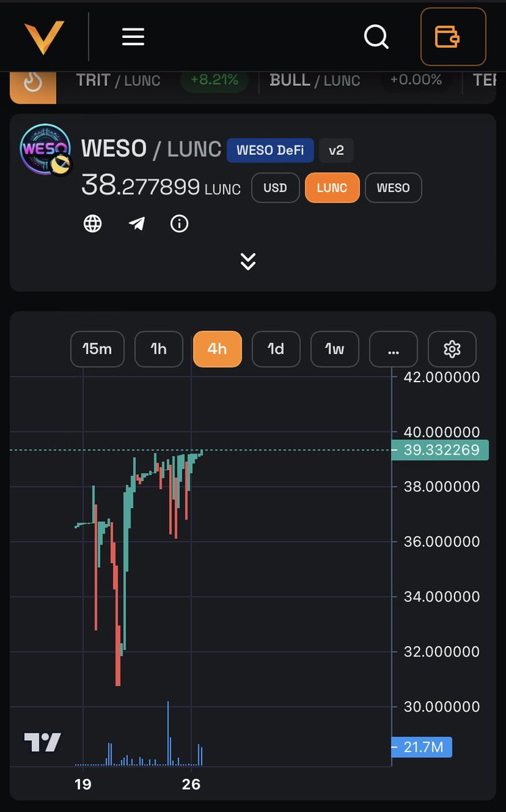This screenshot has width=506, height=812.
Task: Select the 1w chart interval
Action: pos(335,349)
